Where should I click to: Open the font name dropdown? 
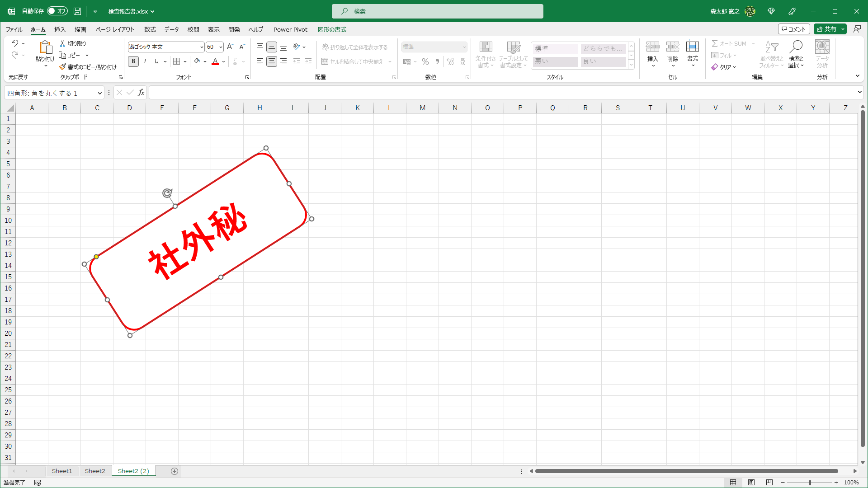click(202, 47)
